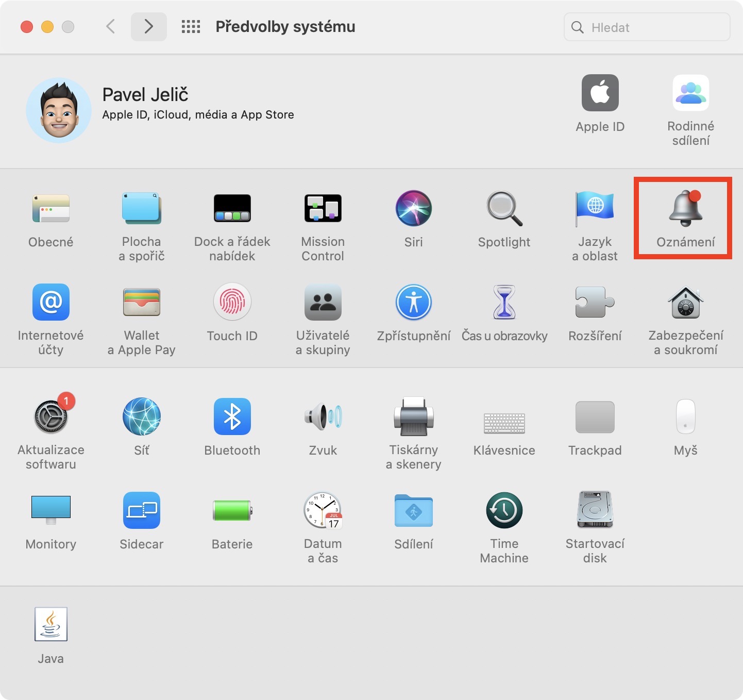Image resolution: width=743 pixels, height=700 pixels.
Task: Open Oznámení notification settings
Action: coord(686,209)
